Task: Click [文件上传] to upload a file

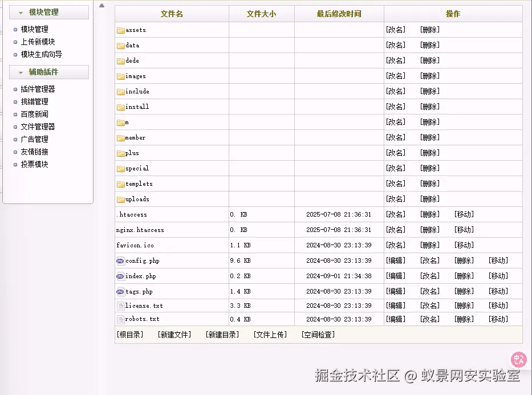Action: tap(270, 335)
